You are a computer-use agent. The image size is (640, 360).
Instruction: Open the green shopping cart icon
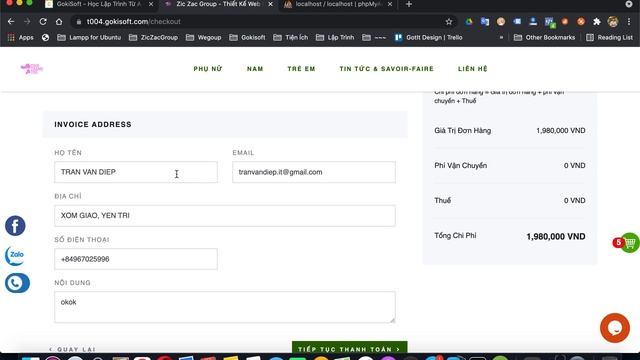[630, 243]
